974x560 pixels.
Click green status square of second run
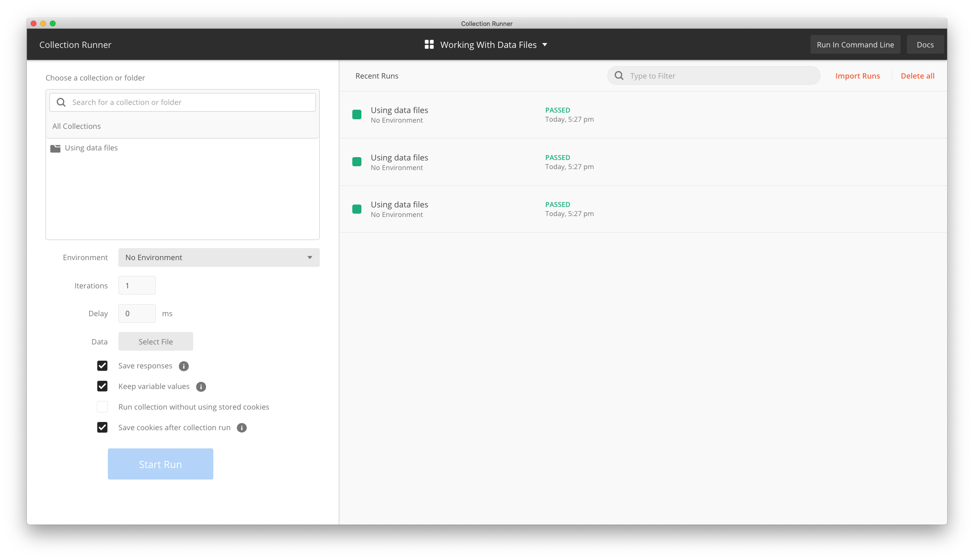click(x=357, y=162)
